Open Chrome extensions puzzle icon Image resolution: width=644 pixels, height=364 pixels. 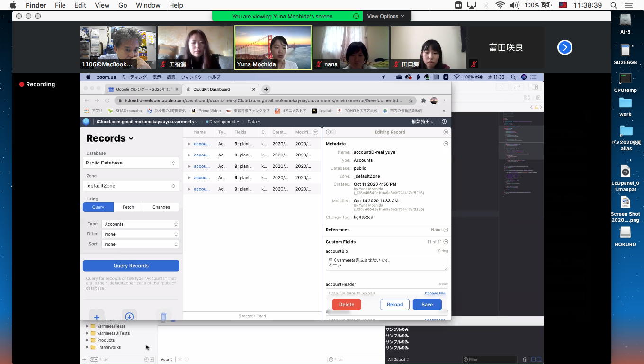424,100
